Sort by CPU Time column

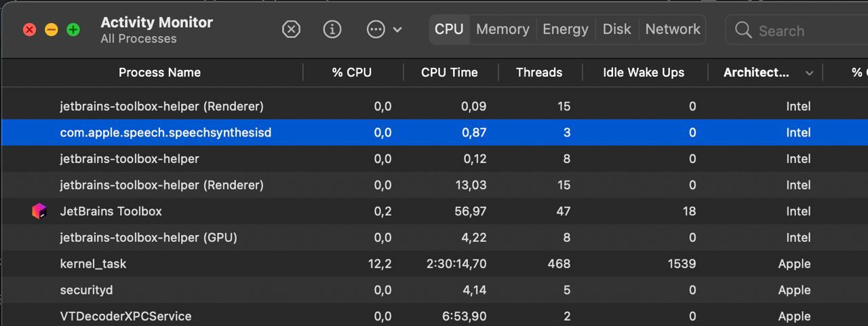450,73
